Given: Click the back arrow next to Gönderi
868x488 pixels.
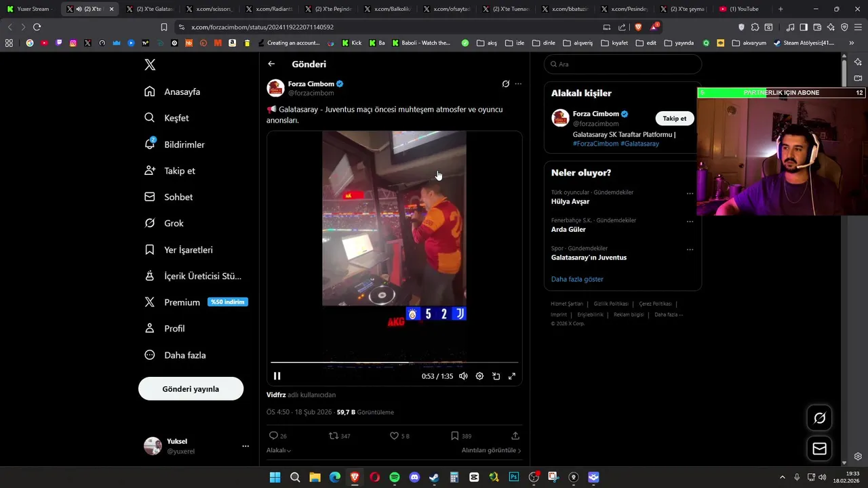Looking at the screenshot, I should (271, 64).
